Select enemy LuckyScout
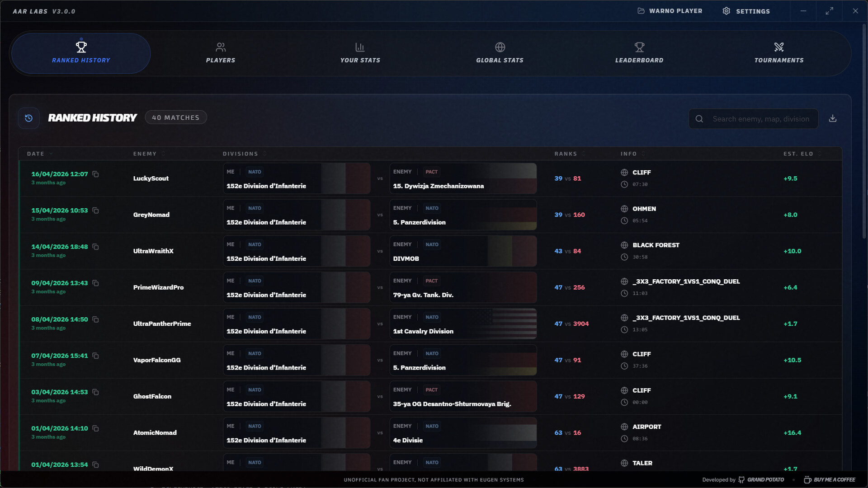 click(x=151, y=178)
